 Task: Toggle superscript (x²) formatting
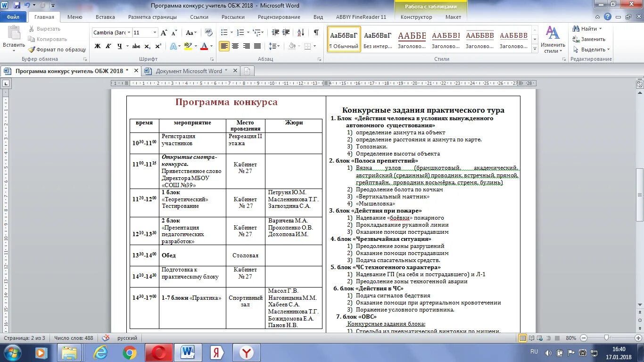pyautogui.click(x=158, y=46)
